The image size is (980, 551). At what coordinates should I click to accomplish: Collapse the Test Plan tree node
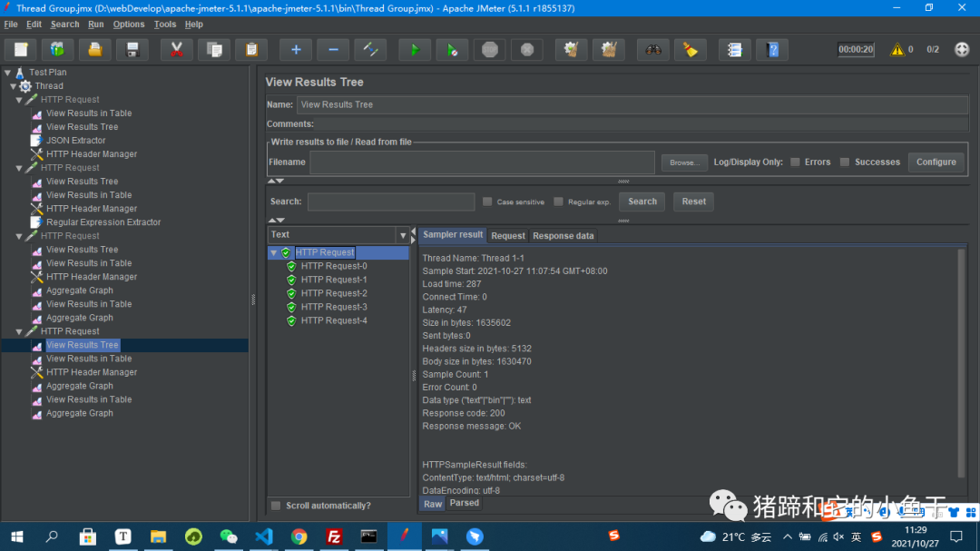[x=7, y=73]
